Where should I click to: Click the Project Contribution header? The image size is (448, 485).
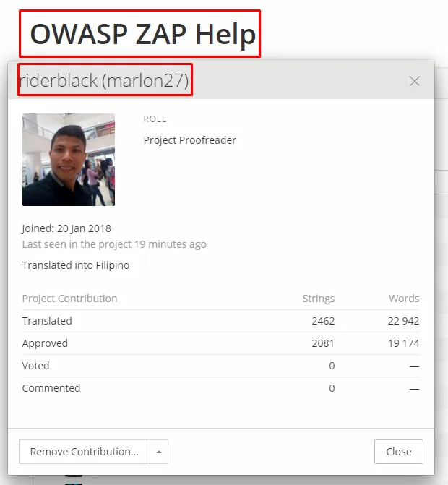pyautogui.click(x=69, y=299)
